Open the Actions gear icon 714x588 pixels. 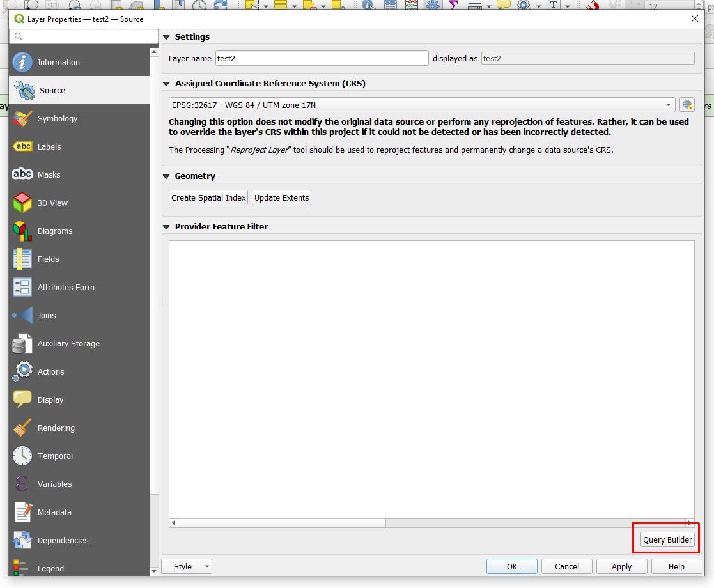(22, 371)
